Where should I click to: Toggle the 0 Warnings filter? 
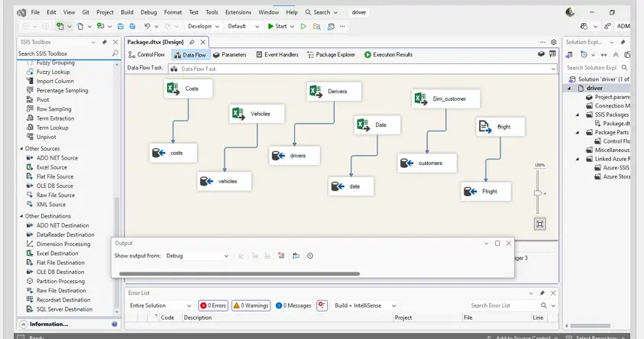tap(251, 305)
